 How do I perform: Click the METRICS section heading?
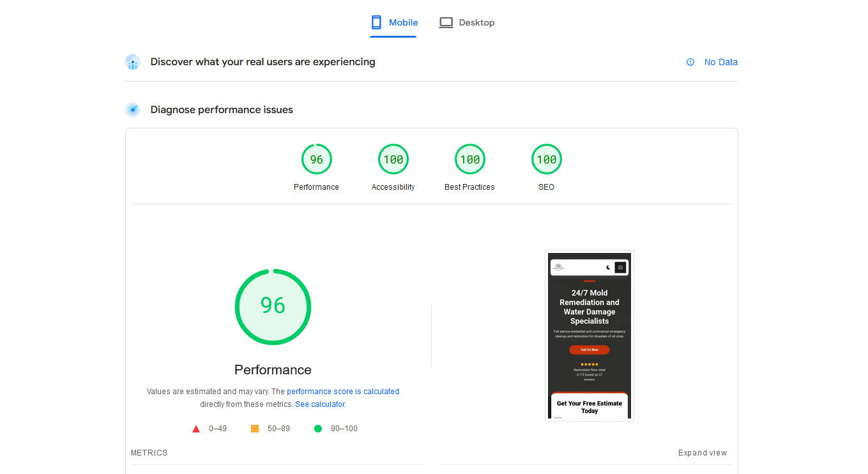click(149, 453)
